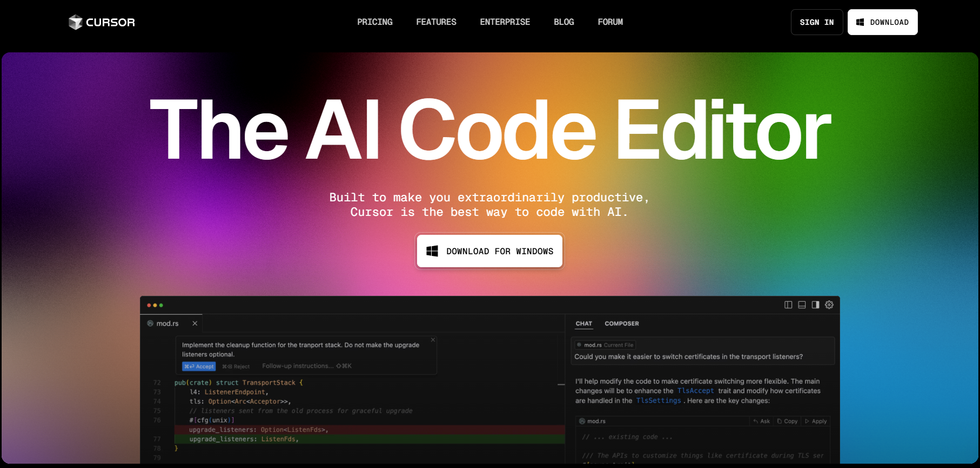This screenshot has width=980, height=468.
Task: Click the Cursor logo in the header
Action: [102, 22]
